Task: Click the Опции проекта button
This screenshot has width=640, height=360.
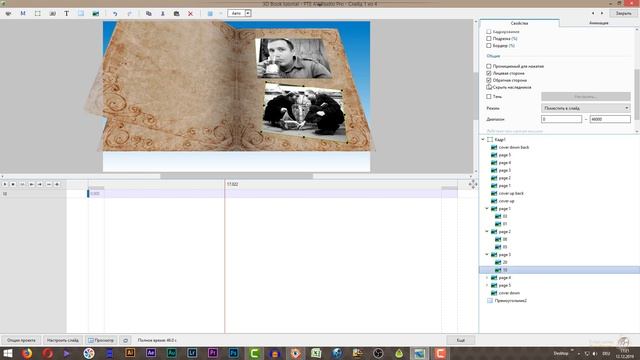Action: tap(21, 340)
